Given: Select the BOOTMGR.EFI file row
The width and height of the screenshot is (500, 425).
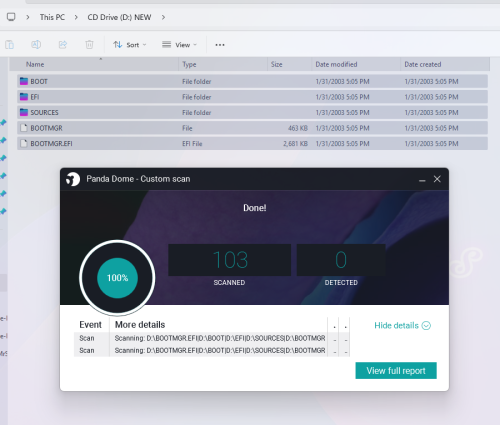Looking at the screenshot, I should point(252,144).
